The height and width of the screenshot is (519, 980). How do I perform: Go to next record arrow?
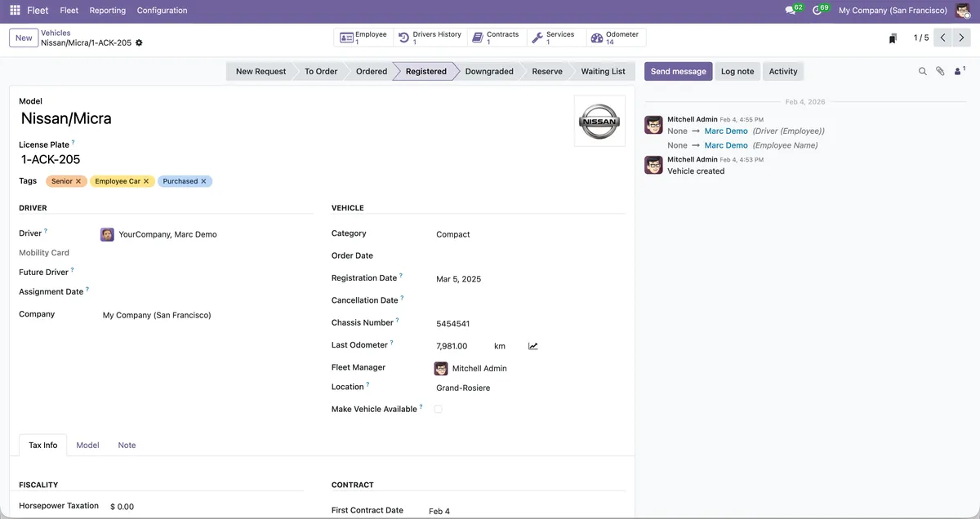[x=962, y=38]
